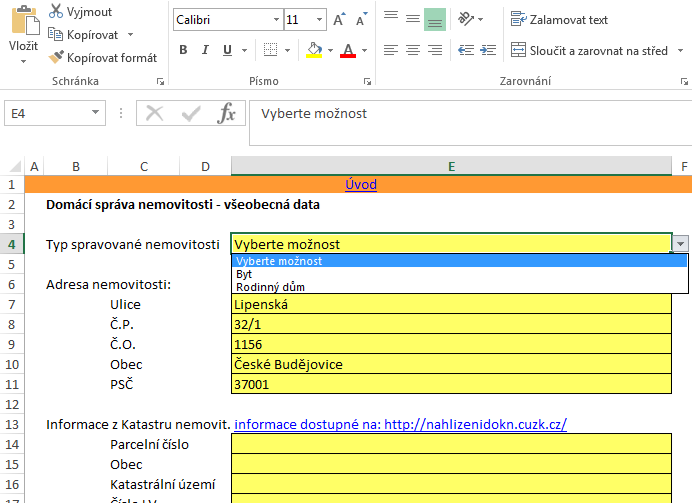The image size is (692, 503).
Task: Copy selection with Kopírovat
Action: coord(83,34)
